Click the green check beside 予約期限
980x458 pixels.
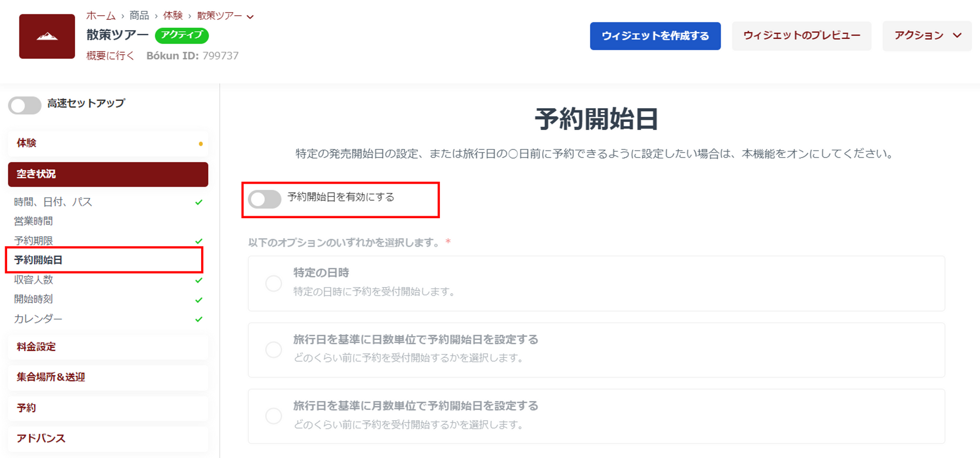point(199,241)
